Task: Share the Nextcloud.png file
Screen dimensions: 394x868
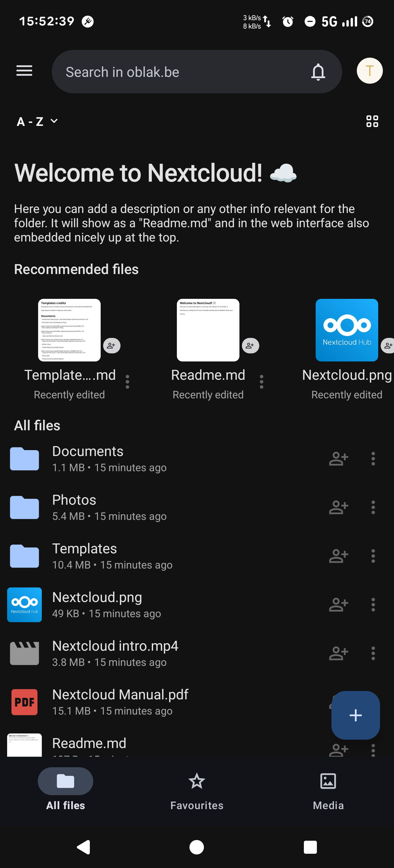Action: coord(339,604)
